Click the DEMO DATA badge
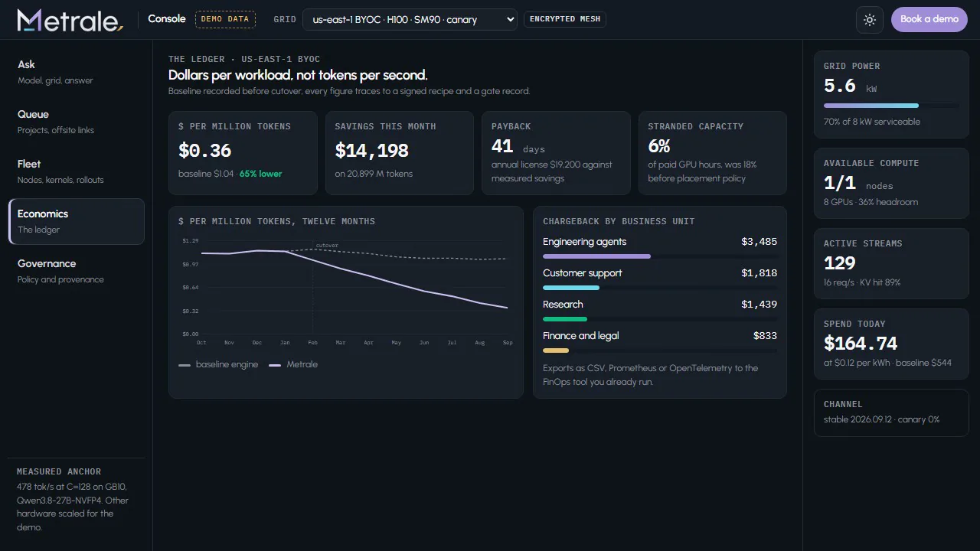The width and height of the screenshot is (980, 551). [225, 19]
